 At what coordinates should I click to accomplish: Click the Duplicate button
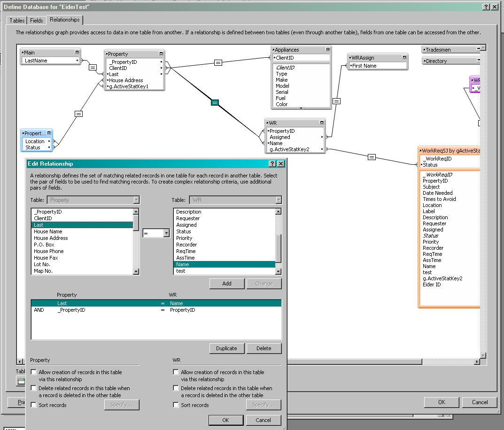click(226, 348)
